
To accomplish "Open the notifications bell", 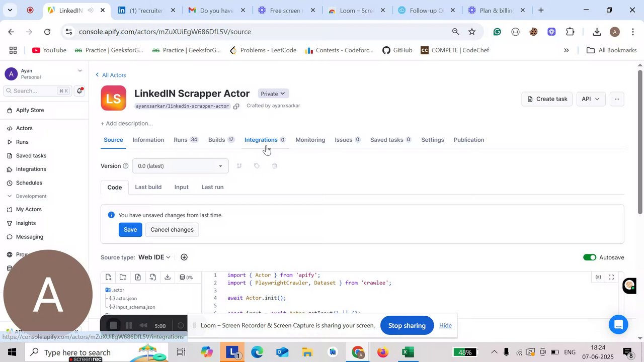I will tap(79, 90).
